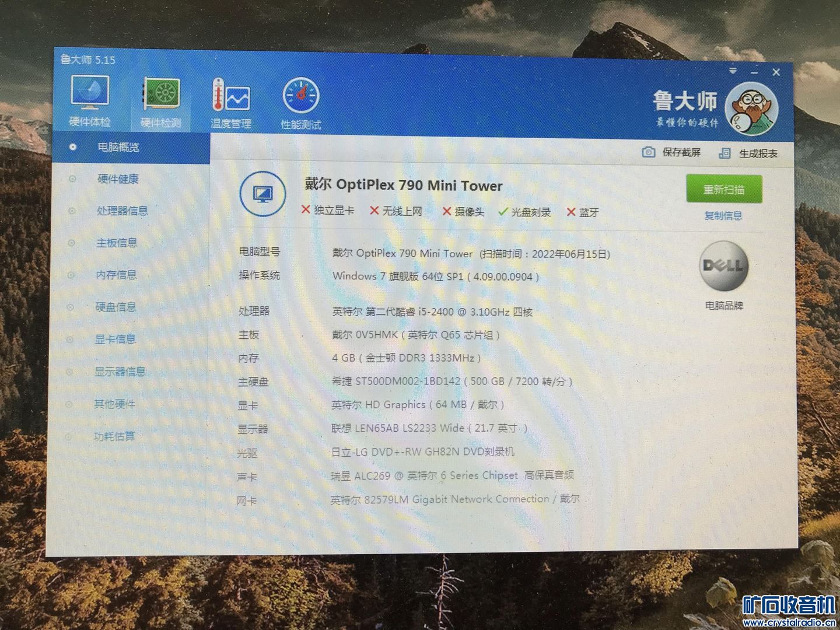
Task: Click the 光盘刻录 feature indicator
Action: click(x=524, y=212)
